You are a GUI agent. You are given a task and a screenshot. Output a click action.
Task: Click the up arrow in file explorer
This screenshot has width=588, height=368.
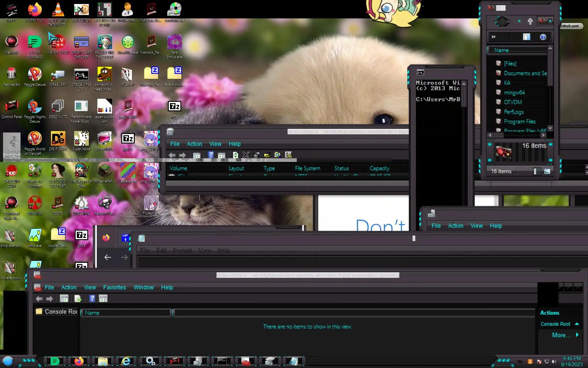pyautogui.click(x=530, y=21)
